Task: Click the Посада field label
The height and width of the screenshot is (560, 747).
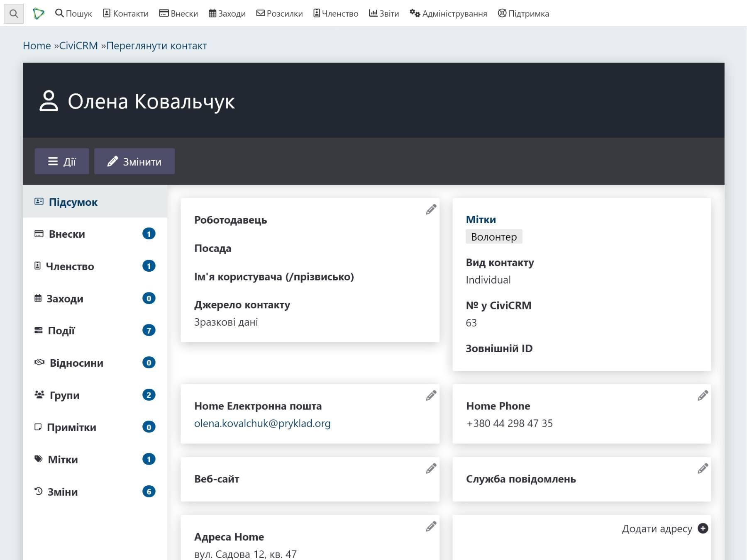Action: point(213,248)
